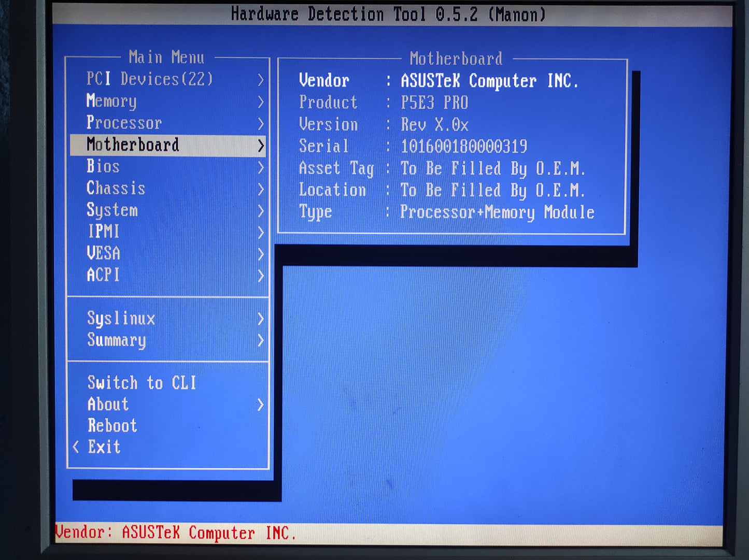
Task: Click Reboot in the menu
Action: (x=112, y=426)
